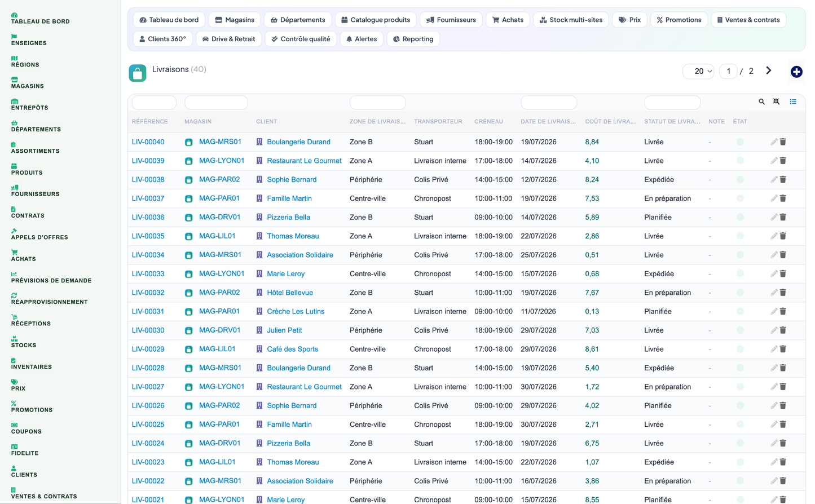
Task: Click the Référence filter input field
Action: click(x=154, y=103)
